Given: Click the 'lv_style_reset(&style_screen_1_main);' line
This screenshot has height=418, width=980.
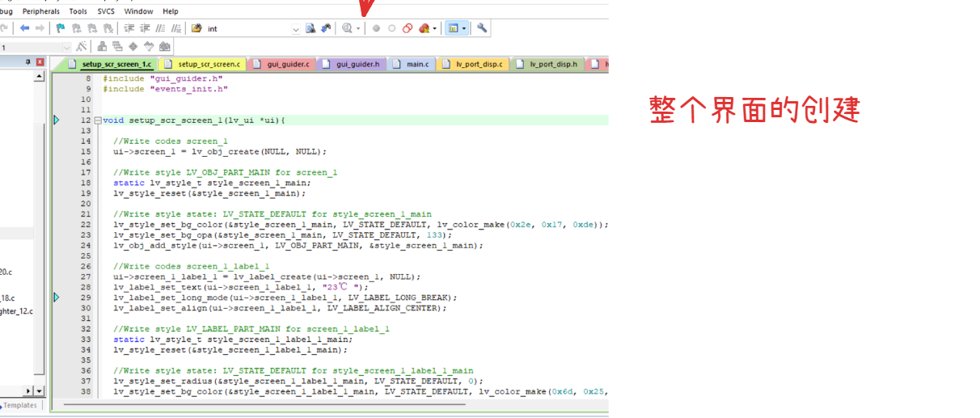Looking at the screenshot, I should point(209,193).
